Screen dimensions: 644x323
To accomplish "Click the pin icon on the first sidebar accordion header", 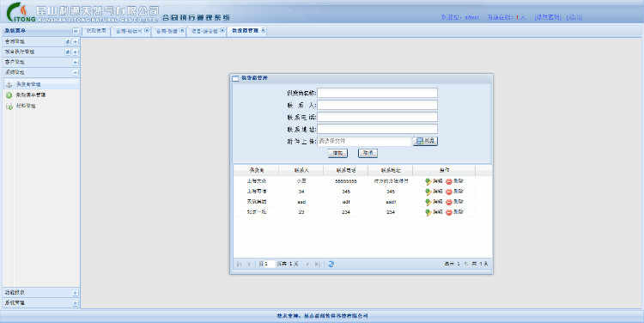I will pos(68,41).
